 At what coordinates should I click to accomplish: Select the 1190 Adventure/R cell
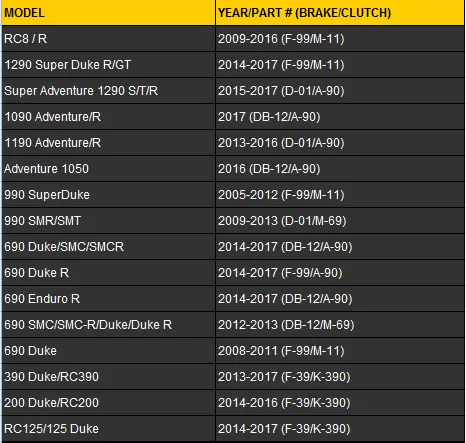coord(109,143)
